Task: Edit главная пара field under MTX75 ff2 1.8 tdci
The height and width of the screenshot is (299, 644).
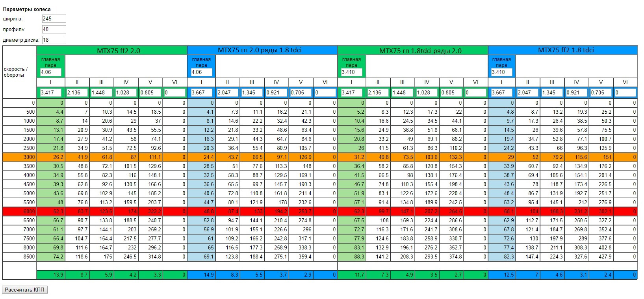Action: (x=502, y=72)
